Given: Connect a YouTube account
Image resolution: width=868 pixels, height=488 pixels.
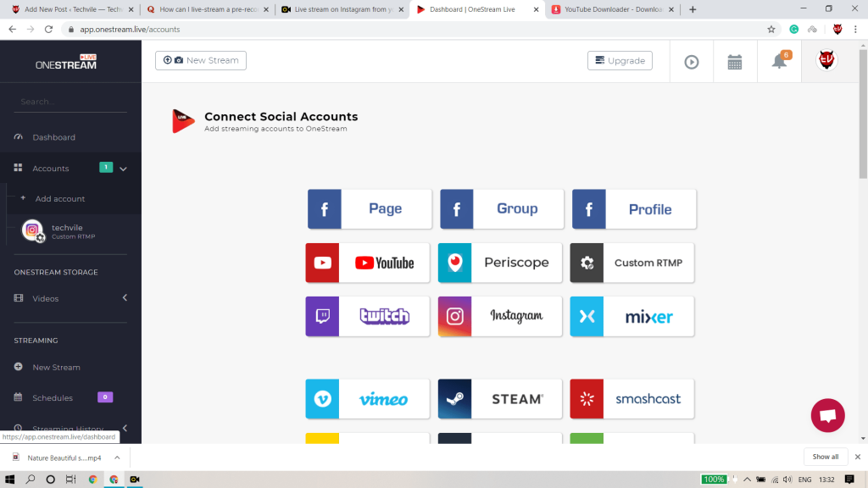Looking at the screenshot, I should click(368, 263).
